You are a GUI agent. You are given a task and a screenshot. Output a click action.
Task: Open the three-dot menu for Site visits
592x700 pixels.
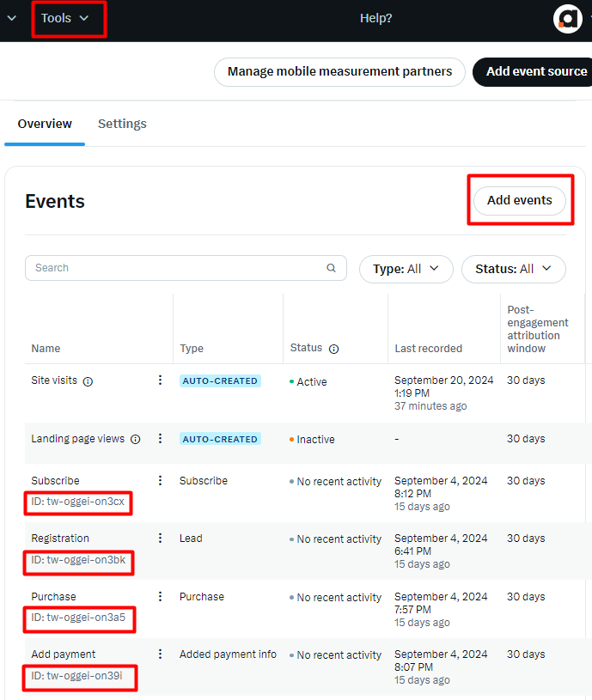[x=160, y=380]
